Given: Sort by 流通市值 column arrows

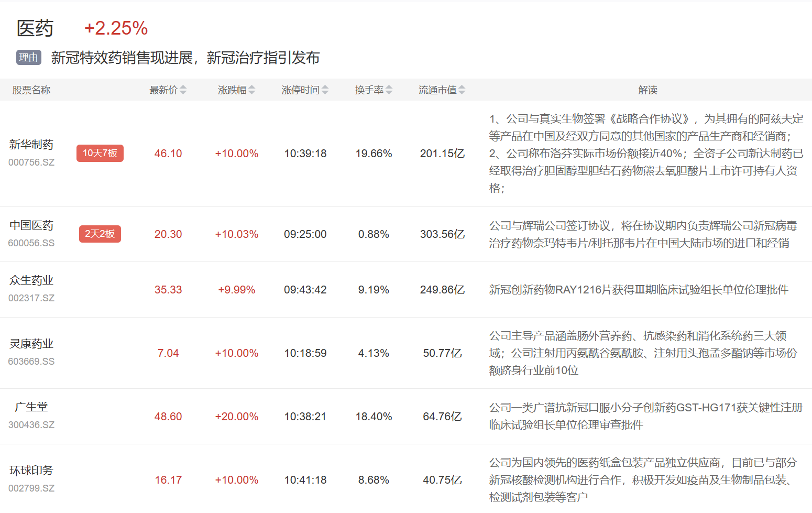Looking at the screenshot, I should [462, 90].
